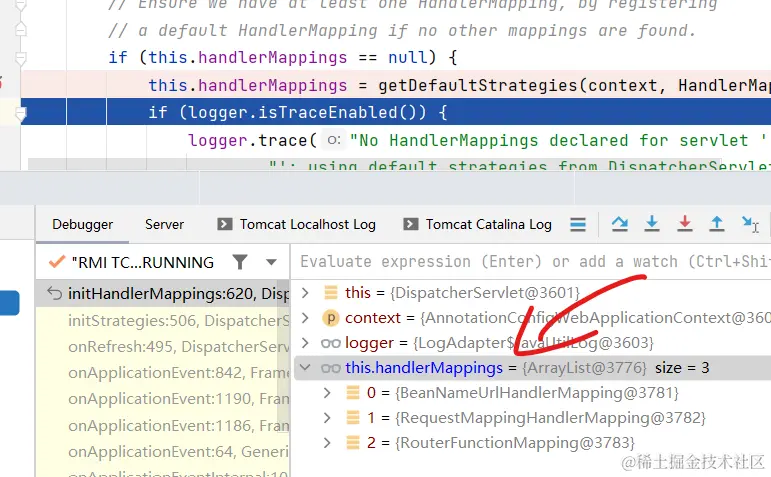The width and height of the screenshot is (771, 477).
Task: Click the watch glasses icon beside logger
Action: pyautogui.click(x=331, y=343)
